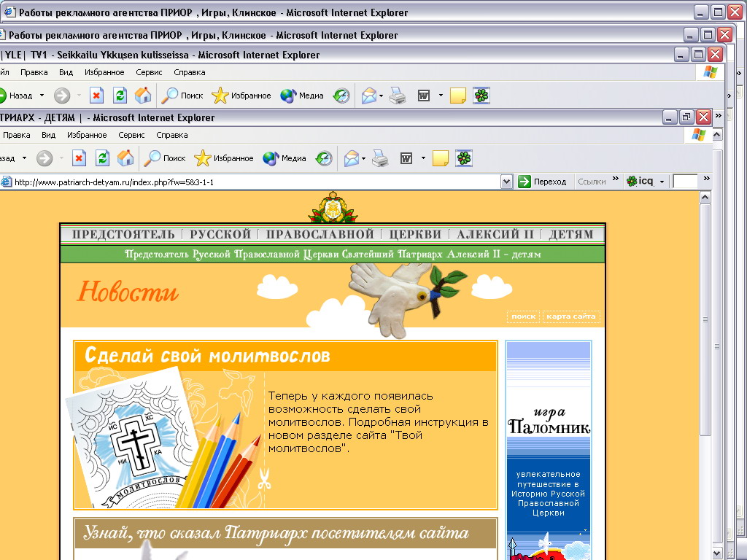Expand Word edit dropdown arrow in front Patriarch window

(x=423, y=158)
